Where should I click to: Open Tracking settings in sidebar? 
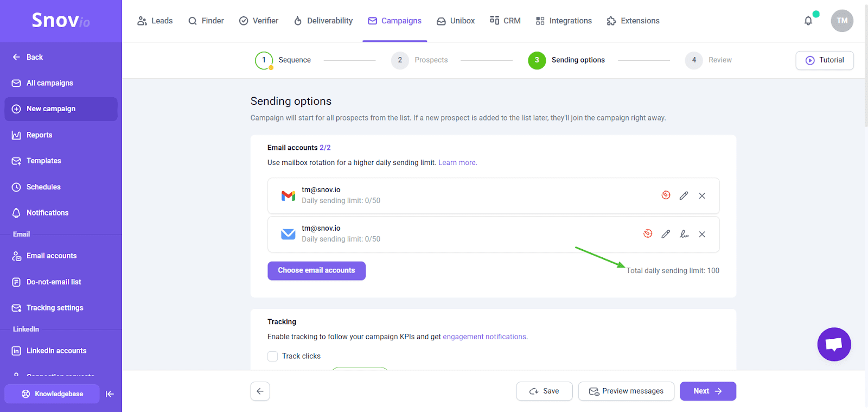click(61, 308)
